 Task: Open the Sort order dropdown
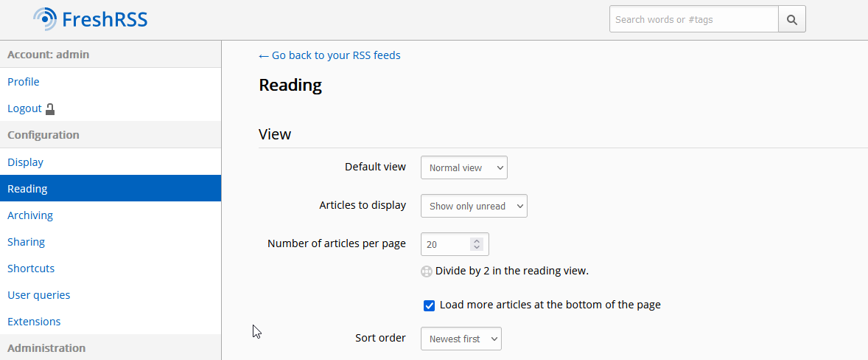(x=461, y=339)
